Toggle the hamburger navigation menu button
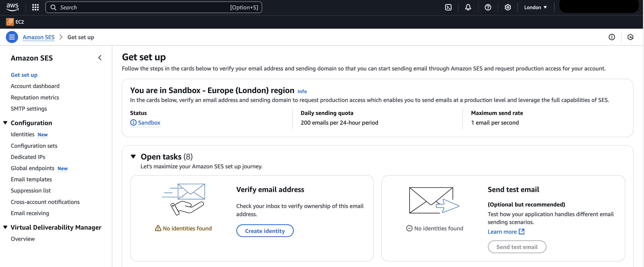The width and height of the screenshot is (644, 267). [12, 37]
